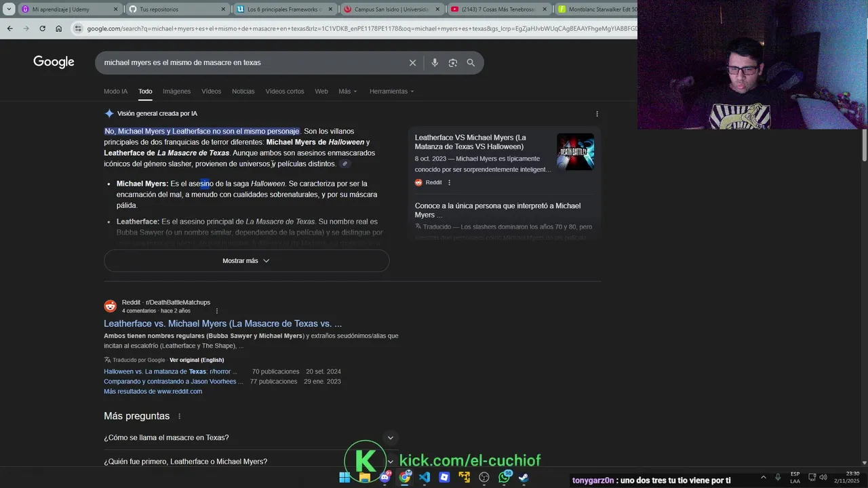Viewport: 868px width, 488px height.
Task: Open WhatsApp from the taskbar
Action: click(504, 477)
